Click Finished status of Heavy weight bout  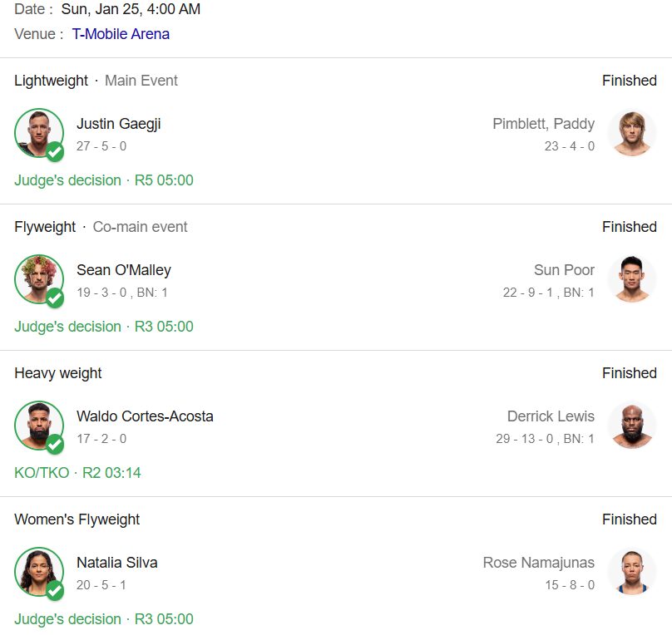(629, 373)
